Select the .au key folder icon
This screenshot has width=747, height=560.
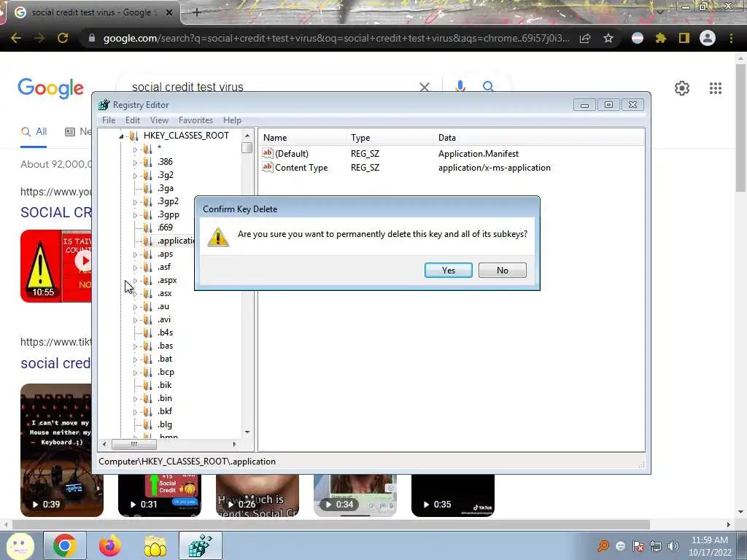pos(147,307)
